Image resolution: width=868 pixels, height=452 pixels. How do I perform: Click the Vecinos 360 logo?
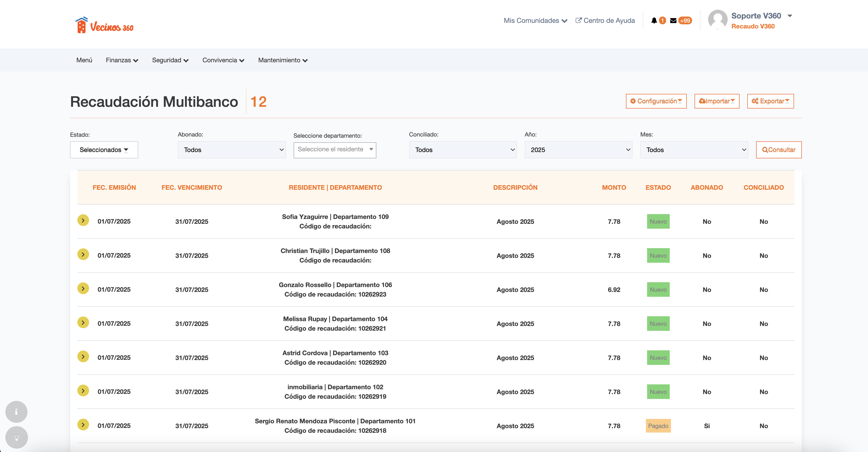104,25
